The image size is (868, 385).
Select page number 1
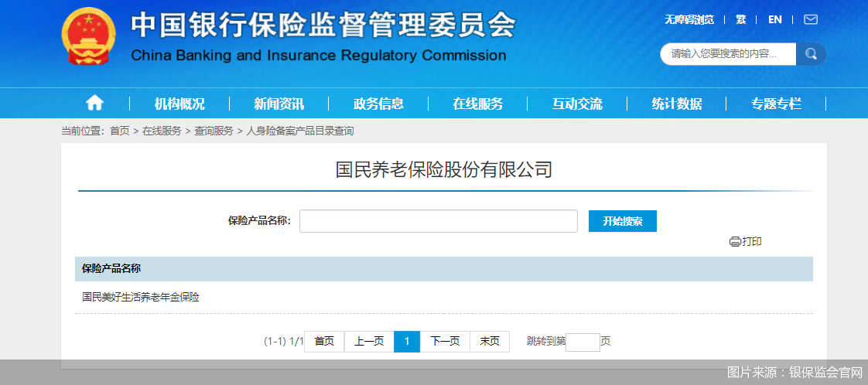pos(407,342)
